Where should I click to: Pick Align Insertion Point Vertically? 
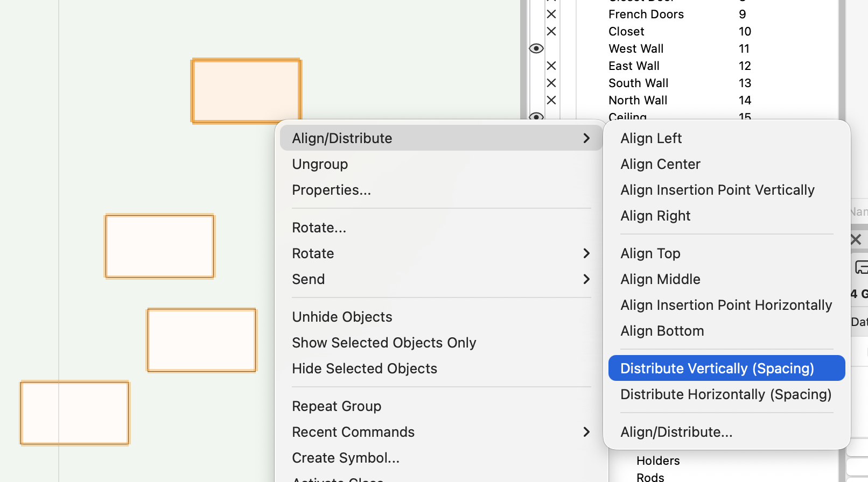pos(717,190)
